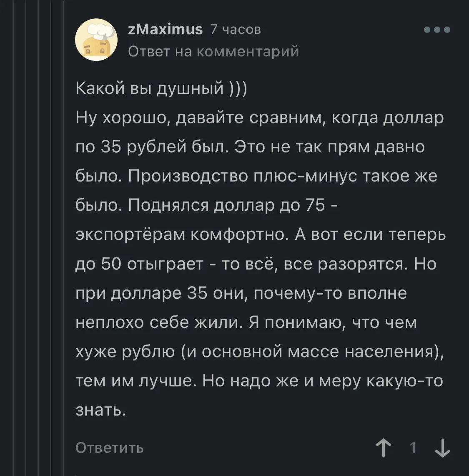Click the zMaximus username
The image size is (469, 476).
click(166, 30)
